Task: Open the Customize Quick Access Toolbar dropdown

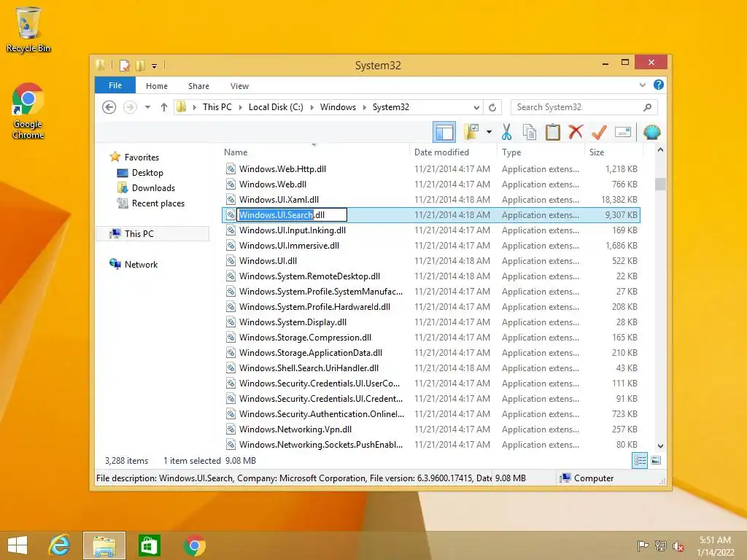Action: (x=155, y=66)
